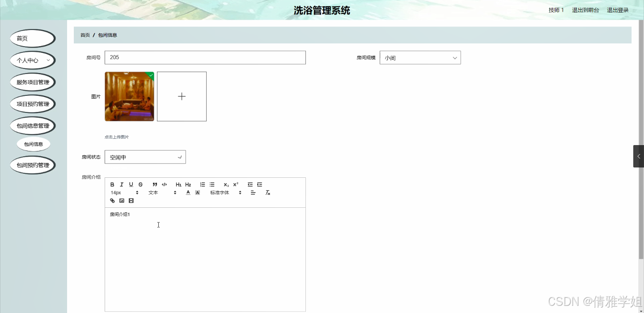Apply Heading 2 style
This screenshot has width=644, height=313.
188,184
